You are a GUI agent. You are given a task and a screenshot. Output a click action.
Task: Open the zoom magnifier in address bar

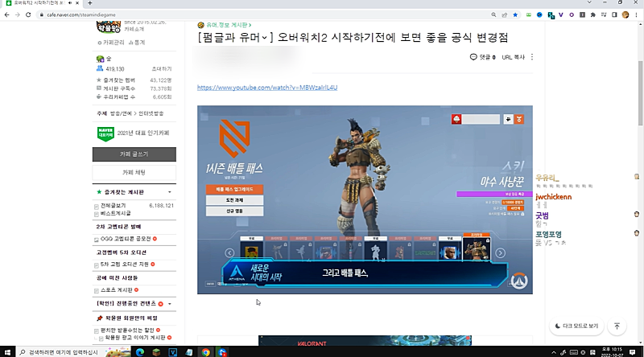pyautogui.click(x=493, y=14)
